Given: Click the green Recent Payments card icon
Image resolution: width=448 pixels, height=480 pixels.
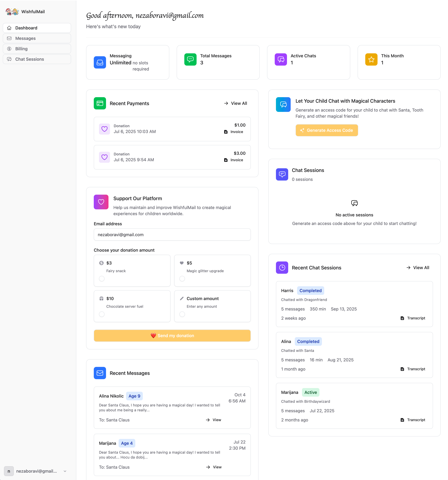Looking at the screenshot, I should pyautogui.click(x=100, y=103).
